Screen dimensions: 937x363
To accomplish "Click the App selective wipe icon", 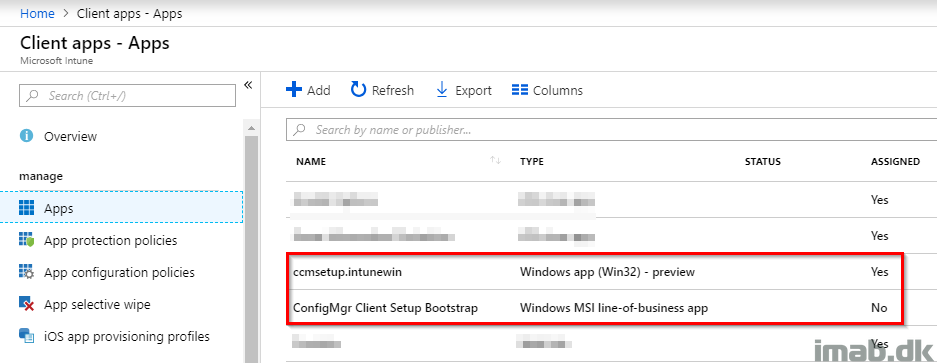I will click(26, 304).
